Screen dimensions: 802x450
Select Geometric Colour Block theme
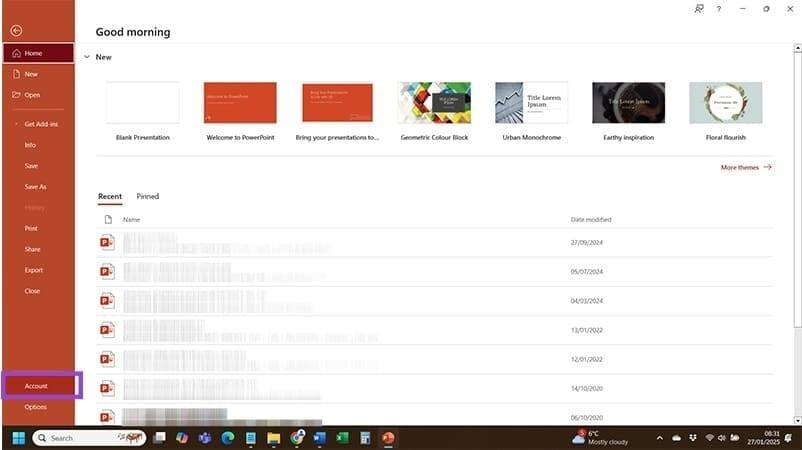point(434,111)
